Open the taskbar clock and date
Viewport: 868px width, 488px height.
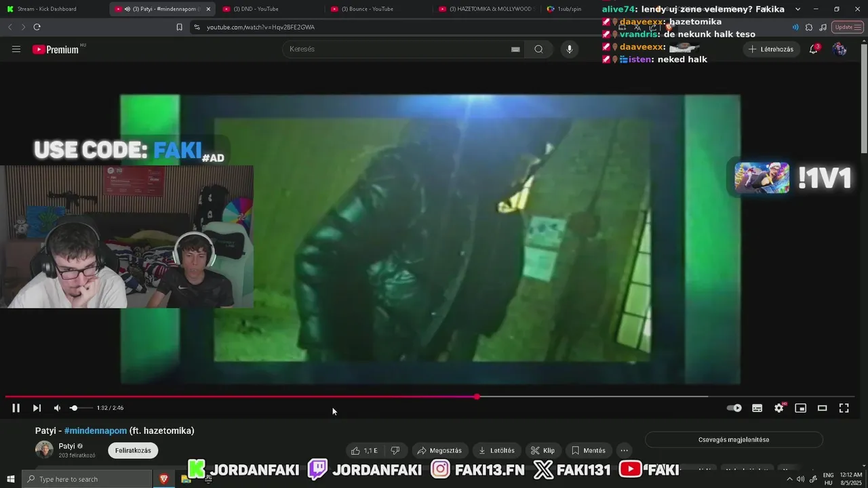click(x=851, y=479)
